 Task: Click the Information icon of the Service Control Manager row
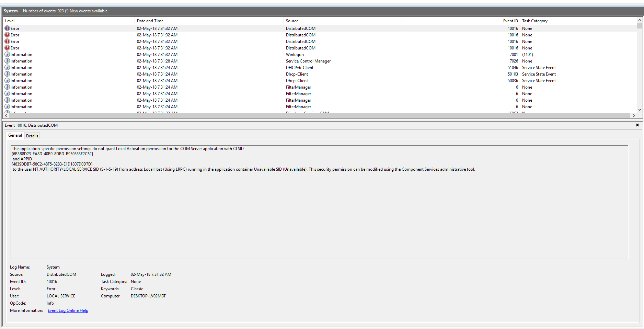(7, 61)
